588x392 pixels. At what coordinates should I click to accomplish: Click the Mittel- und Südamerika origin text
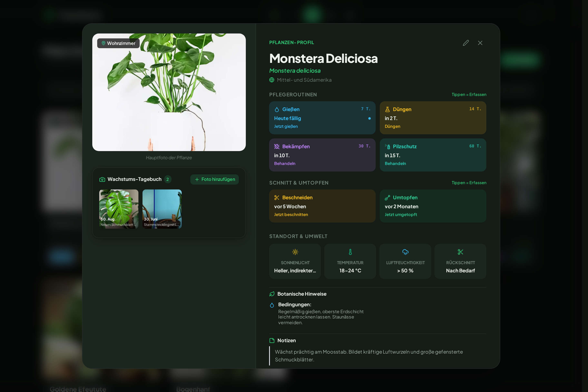point(304,80)
